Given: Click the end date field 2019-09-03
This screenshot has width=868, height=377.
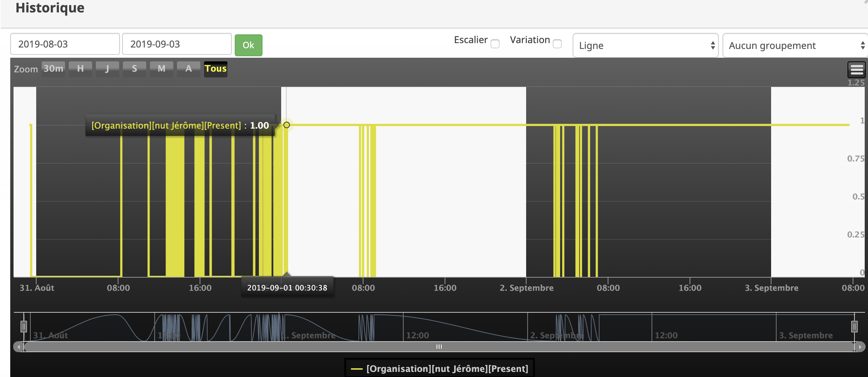Looking at the screenshot, I should pyautogui.click(x=177, y=44).
